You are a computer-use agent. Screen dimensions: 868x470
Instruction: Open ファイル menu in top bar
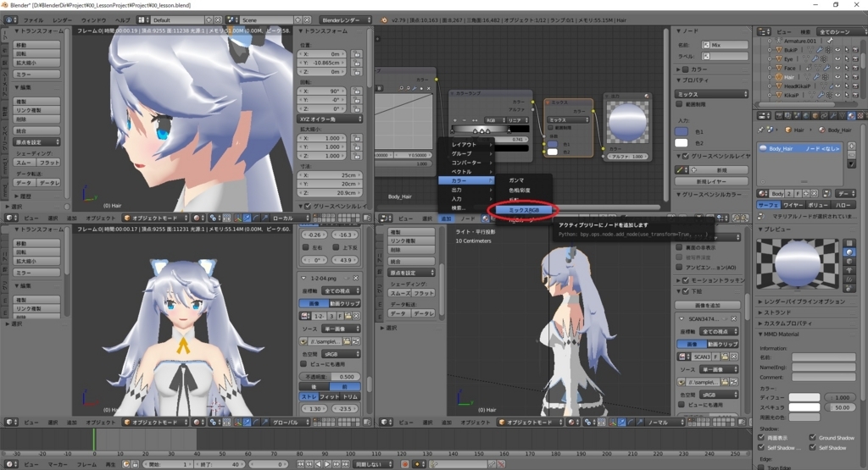33,20
